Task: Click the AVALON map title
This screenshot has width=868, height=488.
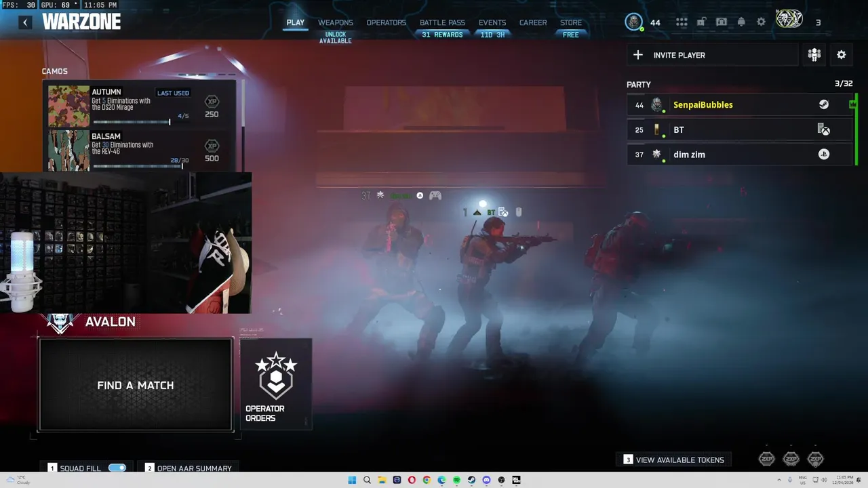Action: tap(111, 322)
